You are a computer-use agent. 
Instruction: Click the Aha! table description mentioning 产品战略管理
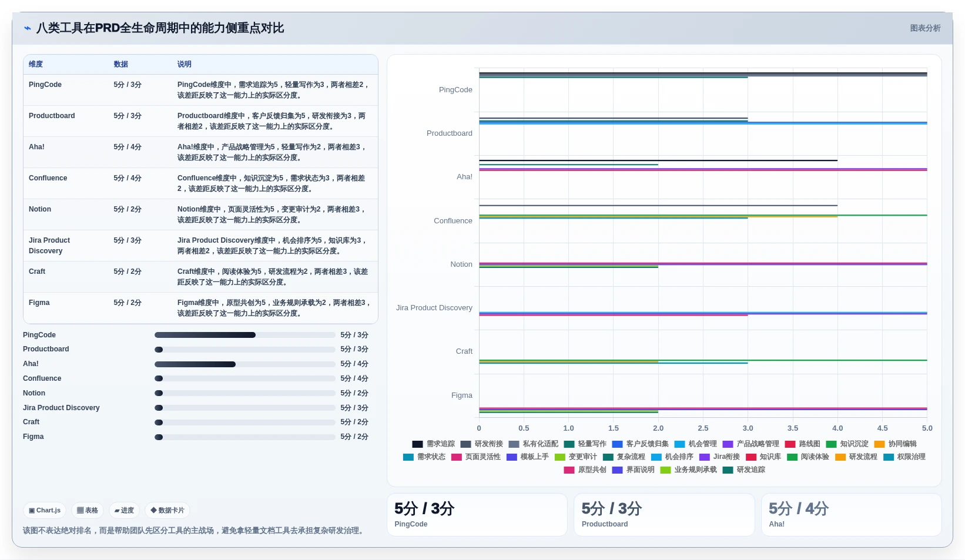273,153
